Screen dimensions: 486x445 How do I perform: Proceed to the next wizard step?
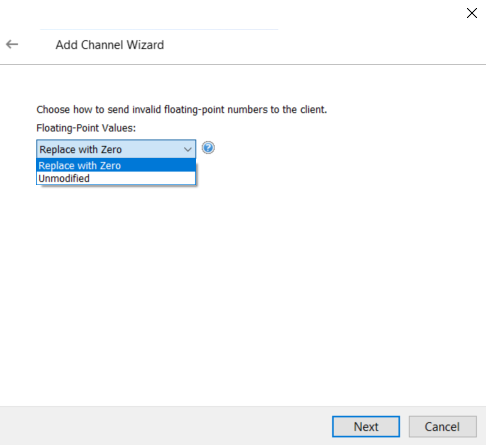click(366, 426)
